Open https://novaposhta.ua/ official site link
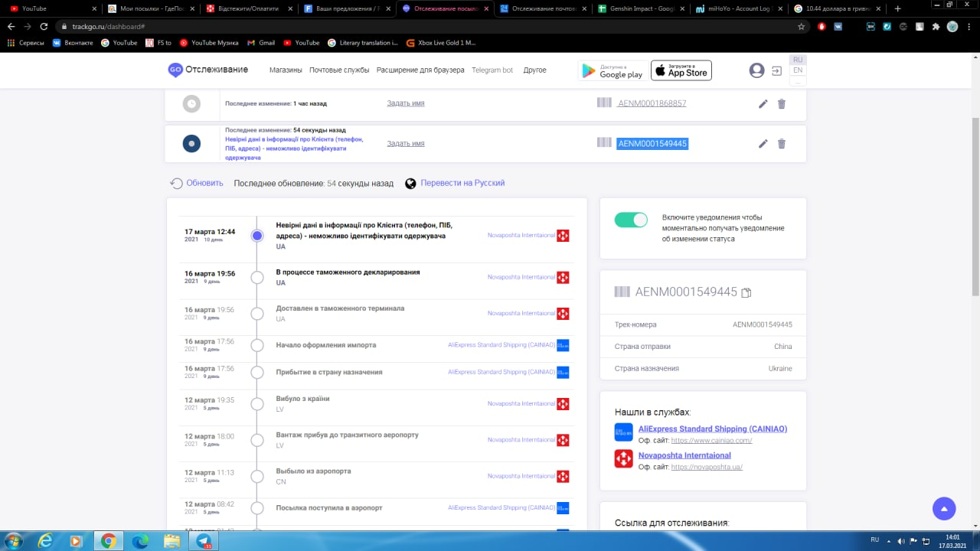This screenshot has width=980, height=551. [x=707, y=467]
